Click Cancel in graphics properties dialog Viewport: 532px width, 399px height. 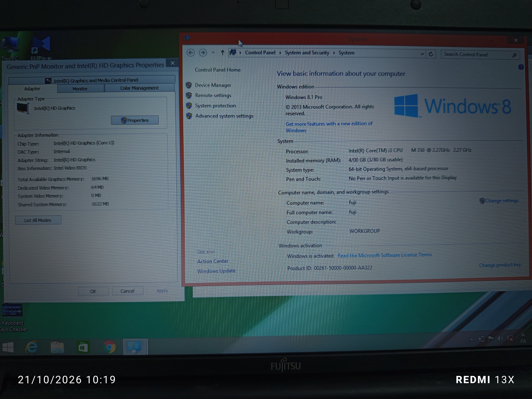[128, 291]
